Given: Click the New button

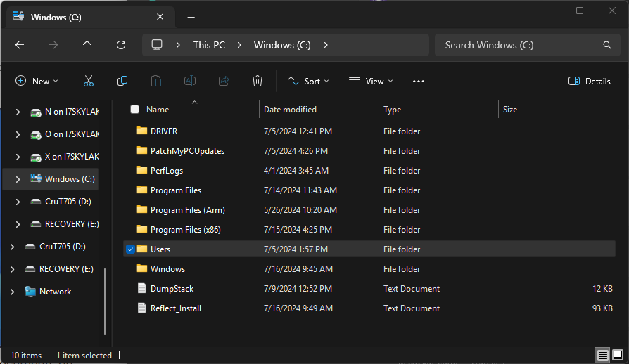Looking at the screenshot, I should click(37, 82).
